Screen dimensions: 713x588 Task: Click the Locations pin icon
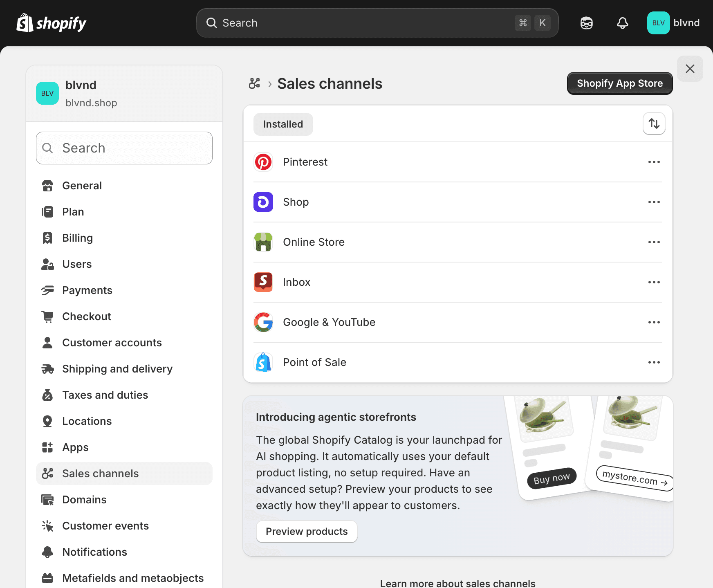pyautogui.click(x=47, y=421)
